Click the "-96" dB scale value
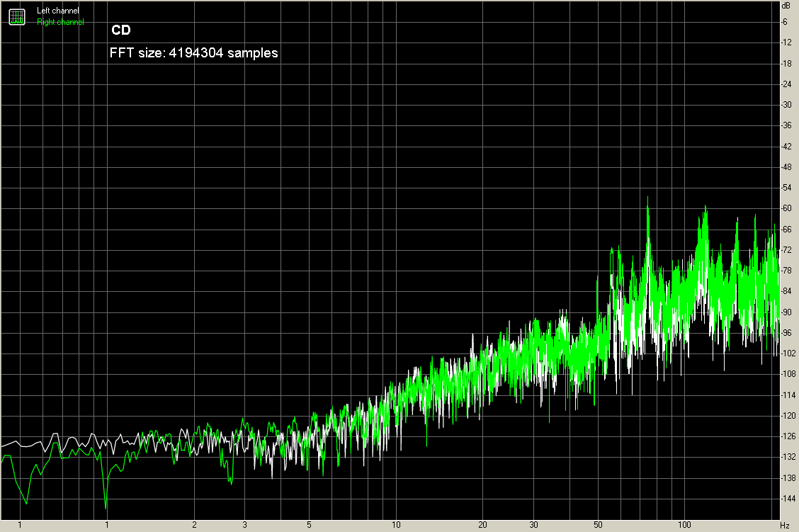Screen dimensions: 799x532 [x=786, y=333]
